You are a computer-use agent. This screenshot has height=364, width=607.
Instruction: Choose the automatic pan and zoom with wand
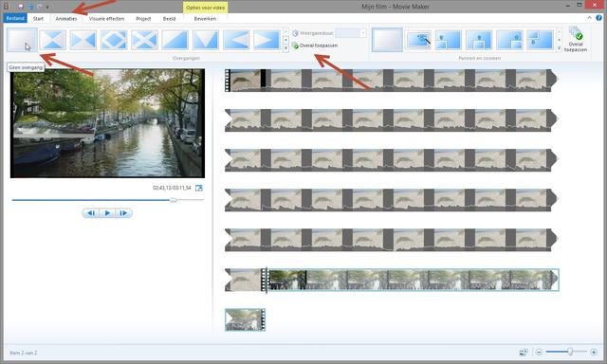coord(418,40)
